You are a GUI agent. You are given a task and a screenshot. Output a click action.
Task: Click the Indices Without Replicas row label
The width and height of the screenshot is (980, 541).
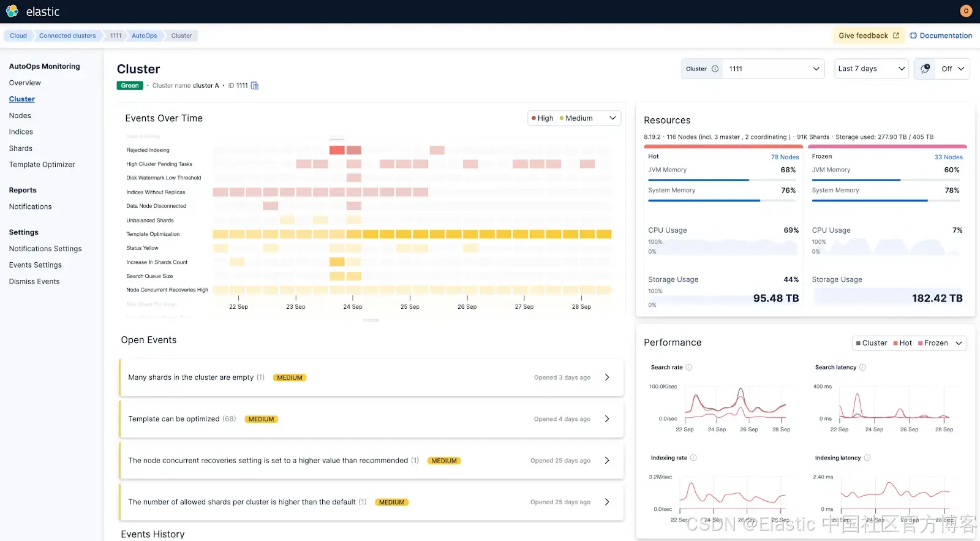click(156, 192)
